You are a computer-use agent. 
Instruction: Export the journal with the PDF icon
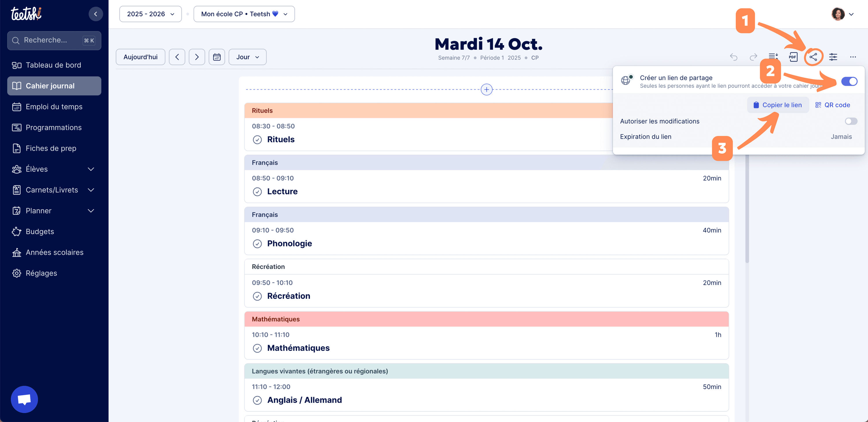(x=793, y=57)
